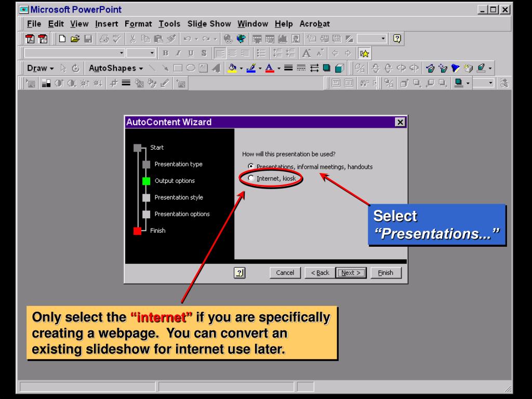Open the Insert menu
Image resolution: width=532 pixels, height=399 pixels.
(107, 24)
